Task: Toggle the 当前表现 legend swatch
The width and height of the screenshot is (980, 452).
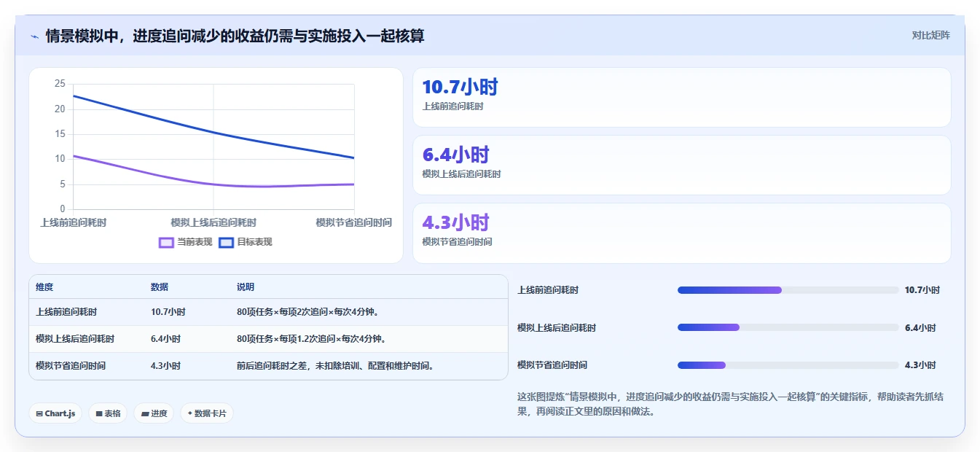Action: point(166,242)
